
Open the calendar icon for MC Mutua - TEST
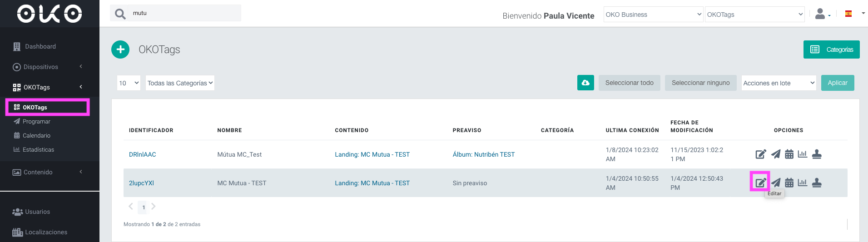tap(789, 183)
